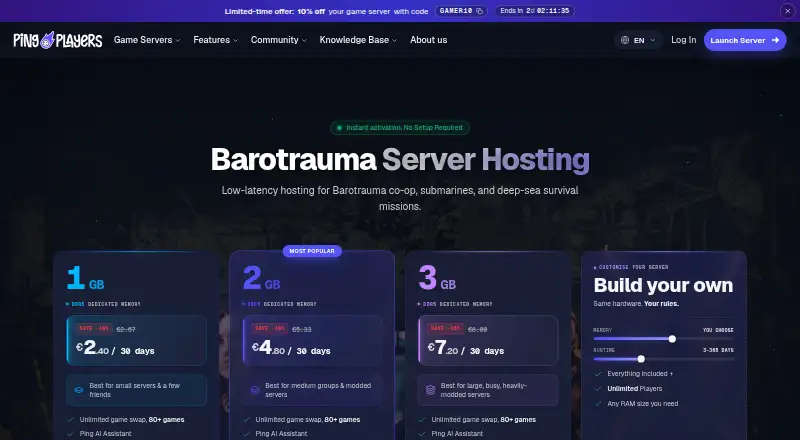Dismiss the promo banner with the X
The image size is (800, 440).
tap(787, 11)
